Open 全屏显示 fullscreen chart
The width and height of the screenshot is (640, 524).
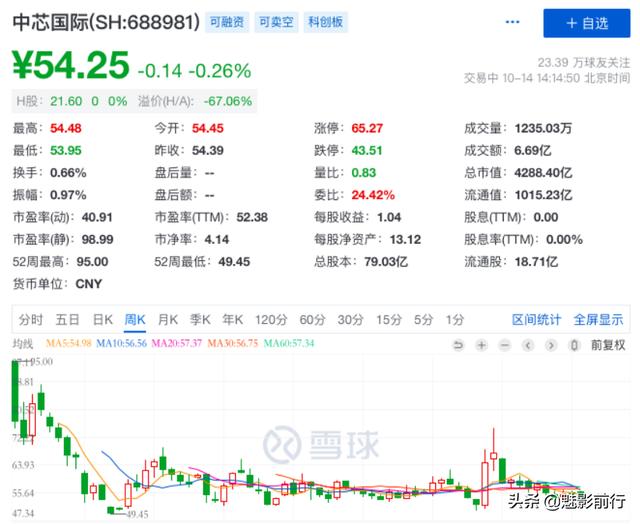pos(598,320)
